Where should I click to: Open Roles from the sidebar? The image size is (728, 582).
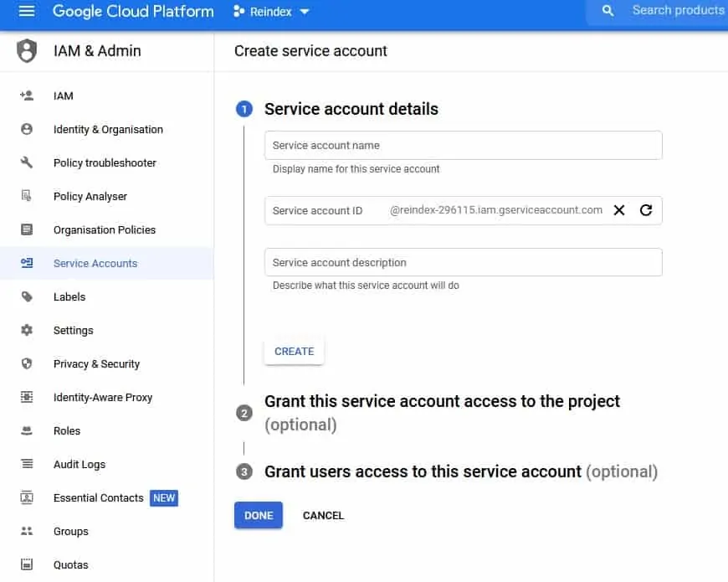(107, 430)
